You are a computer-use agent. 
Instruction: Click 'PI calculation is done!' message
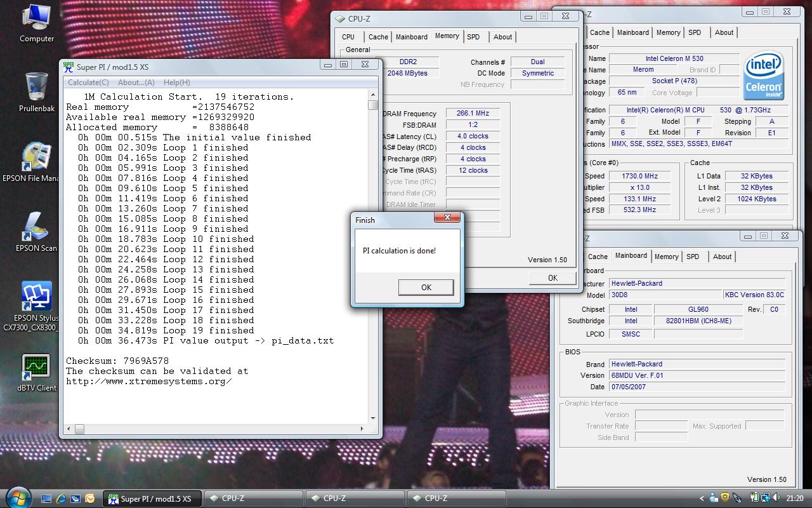pos(400,251)
